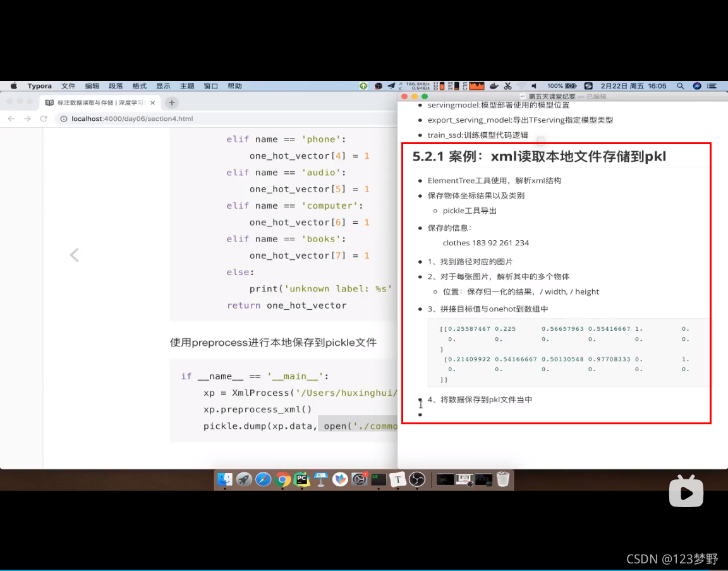Open Spotlight search magnifier

coord(680,86)
